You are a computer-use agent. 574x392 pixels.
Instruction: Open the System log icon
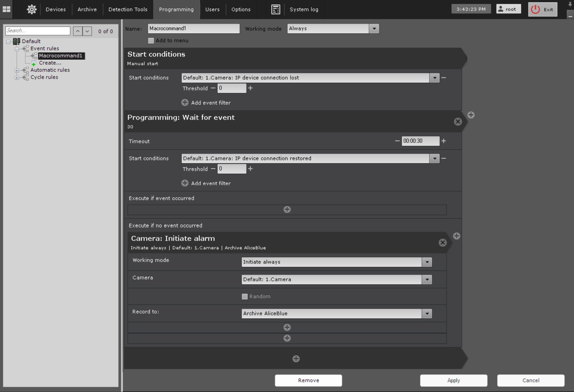point(275,9)
